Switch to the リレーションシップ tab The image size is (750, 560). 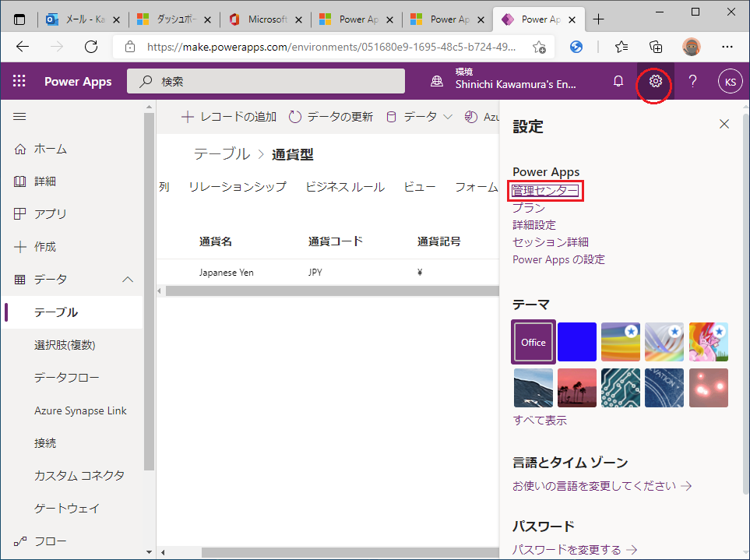(x=238, y=186)
